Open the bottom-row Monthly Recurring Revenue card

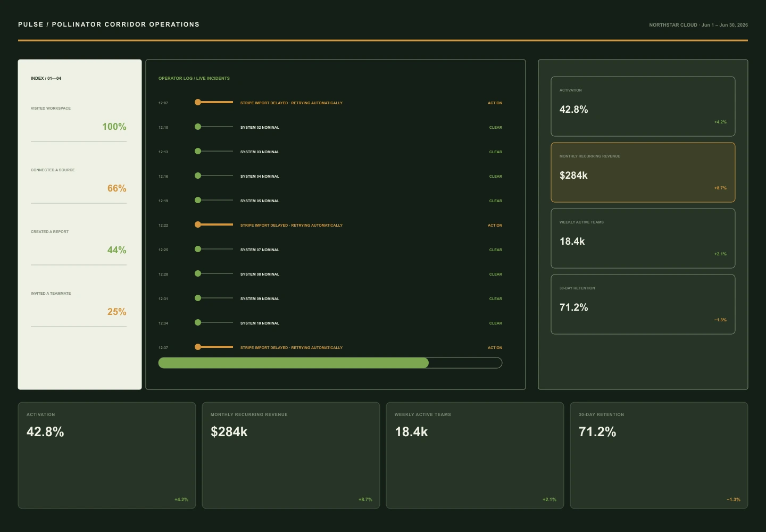pyautogui.click(x=291, y=455)
